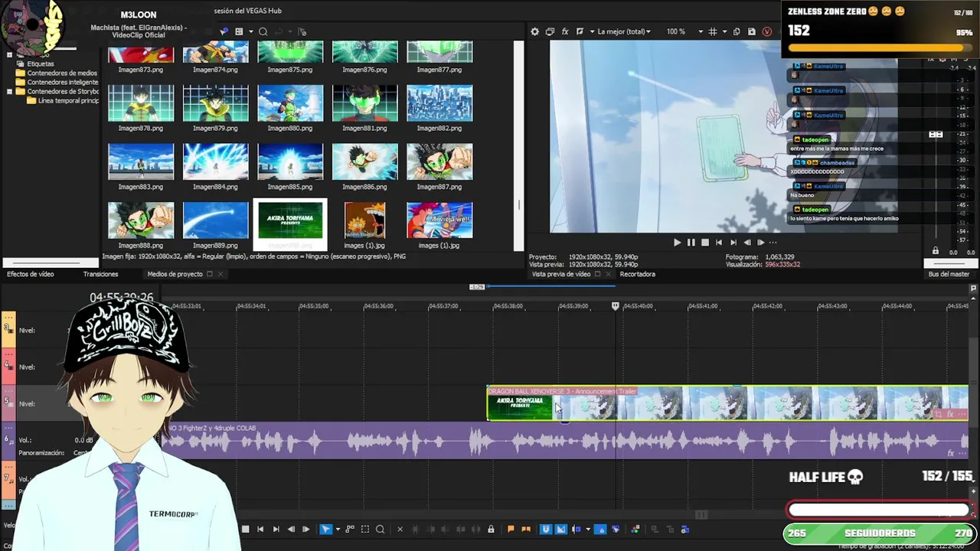This screenshot has width=980, height=551.
Task: Save preview snapshot to file
Action: pos(752,31)
